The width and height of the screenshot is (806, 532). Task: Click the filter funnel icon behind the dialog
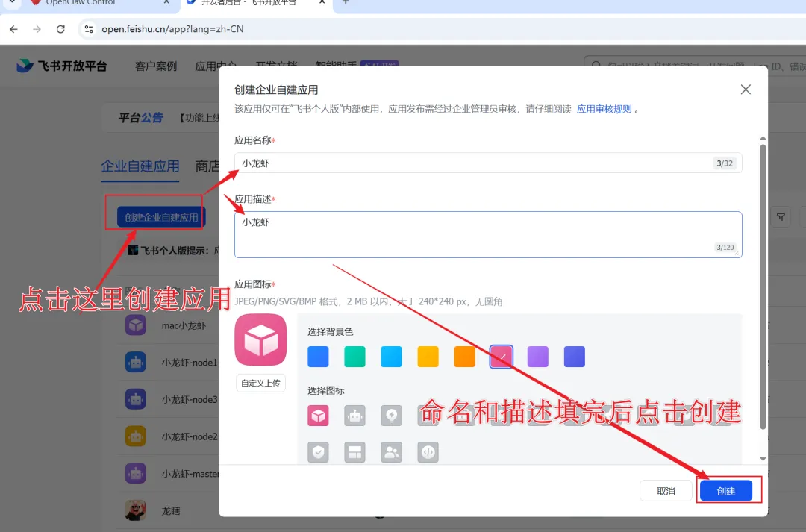pos(781,217)
